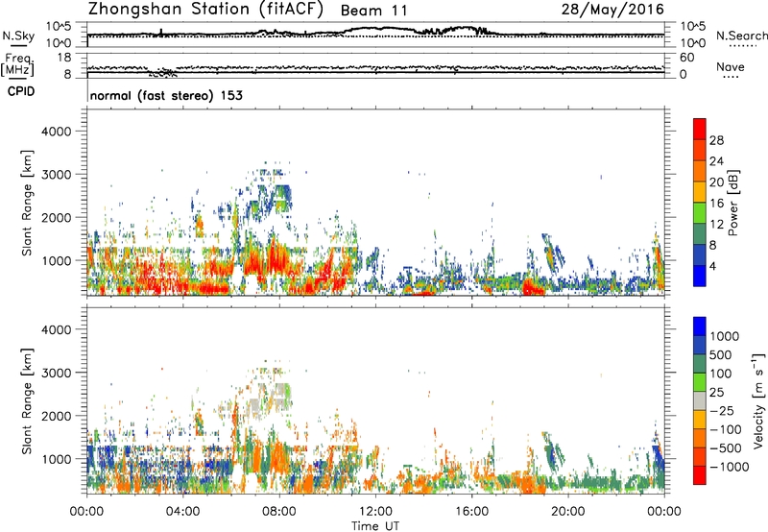Click the 'Time UT' axis label
768x532 pixels.
[x=375, y=526]
